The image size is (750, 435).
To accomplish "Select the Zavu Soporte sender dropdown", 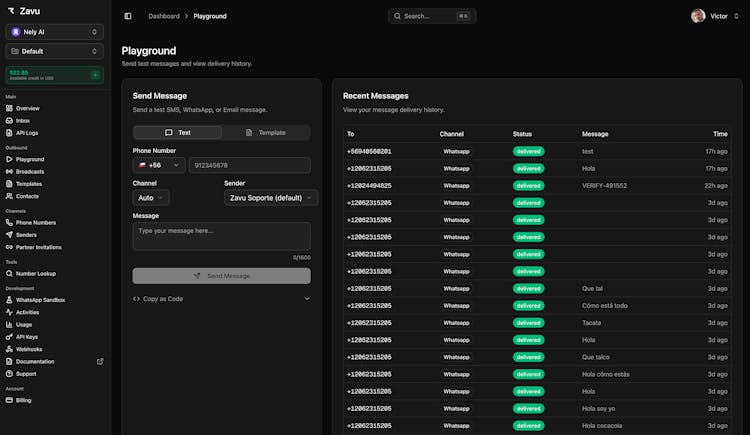I will 271,198.
